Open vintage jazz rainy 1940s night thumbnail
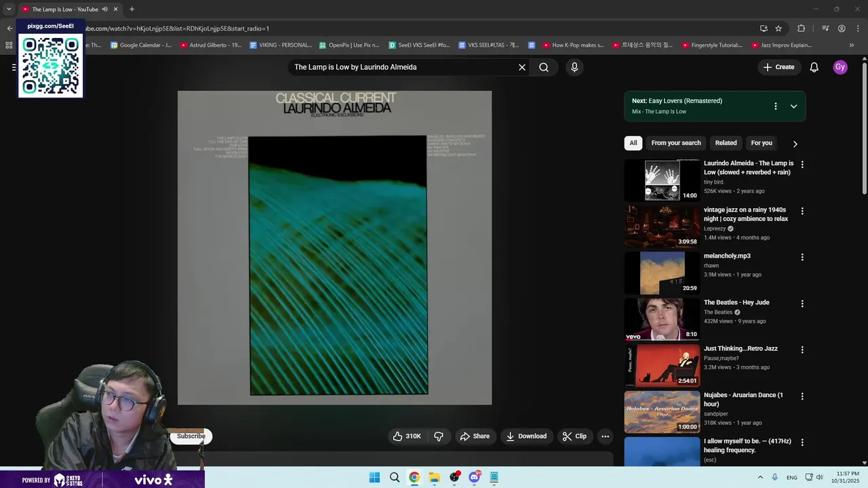 [x=662, y=226]
